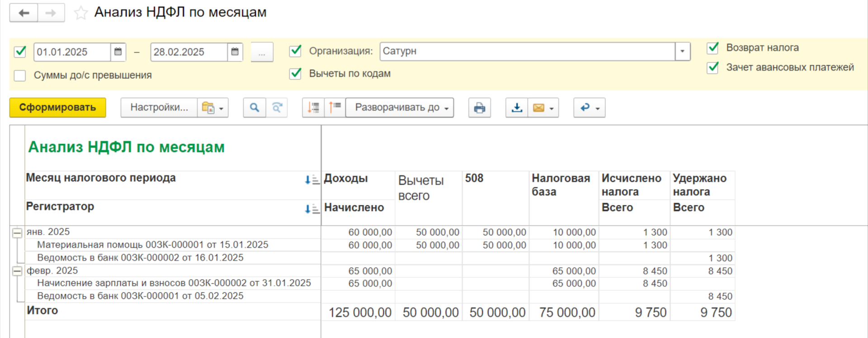Enable Суммы до/с превышения checkbox
The height and width of the screenshot is (338, 868).
pos(20,76)
